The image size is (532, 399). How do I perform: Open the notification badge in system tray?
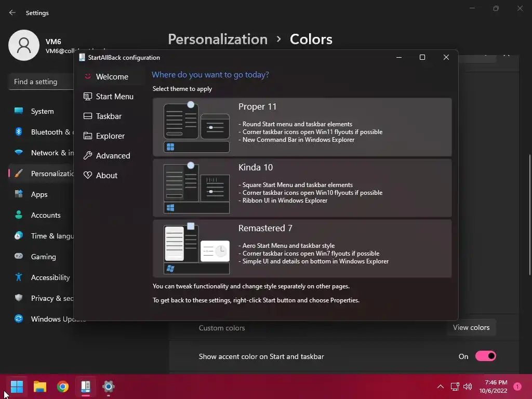click(517, 386)
